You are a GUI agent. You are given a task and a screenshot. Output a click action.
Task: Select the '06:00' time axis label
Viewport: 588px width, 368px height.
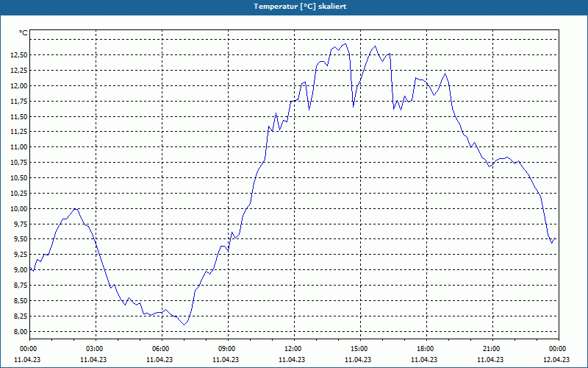tap(161, 349)
